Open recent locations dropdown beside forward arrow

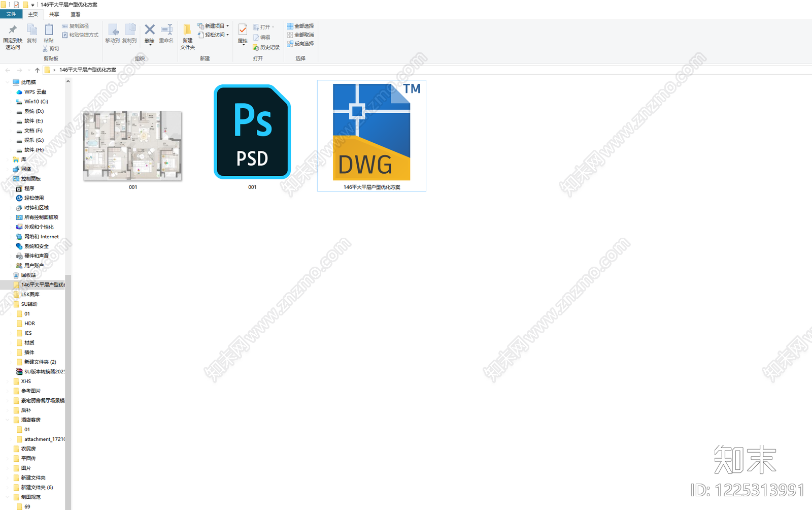pos(29,70)
